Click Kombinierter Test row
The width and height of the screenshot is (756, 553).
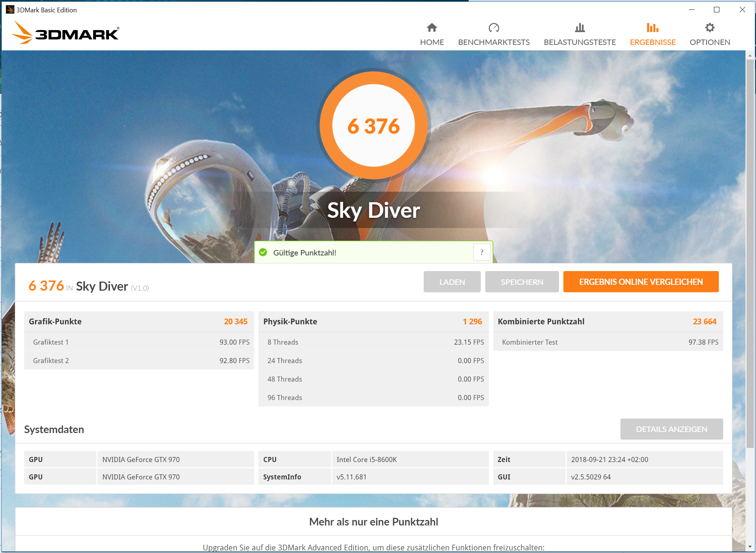pyautogui.click(x=608, y=342)
